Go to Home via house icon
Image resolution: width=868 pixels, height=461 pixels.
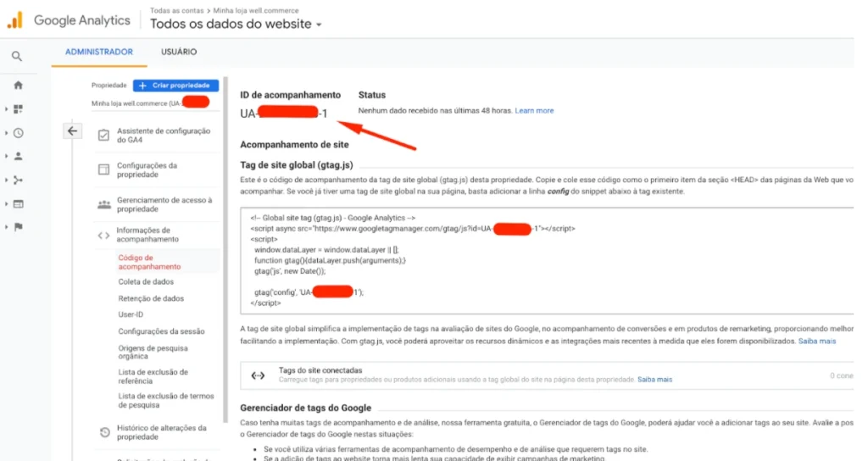18,85
